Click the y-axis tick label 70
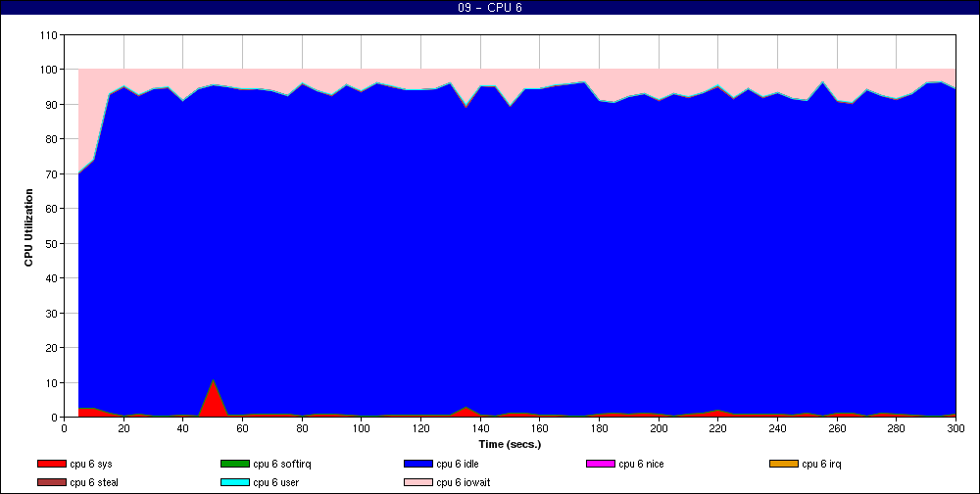This screenshot has width=980, height=494. (x=51, y=173)
